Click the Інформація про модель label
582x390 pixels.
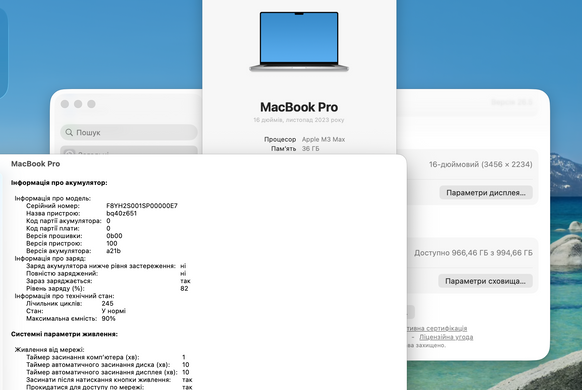coord(53,198)
